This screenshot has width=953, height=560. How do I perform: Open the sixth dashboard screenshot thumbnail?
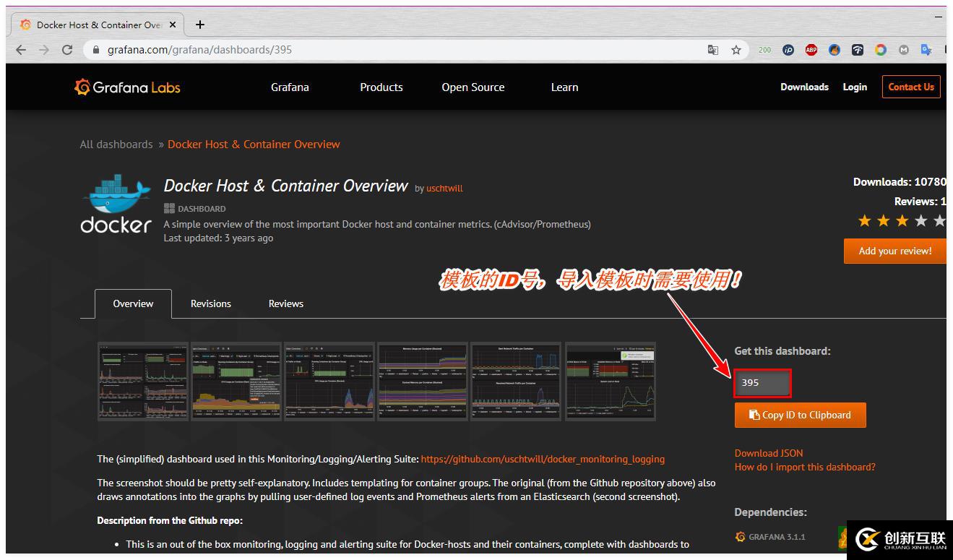click(611, 381)
